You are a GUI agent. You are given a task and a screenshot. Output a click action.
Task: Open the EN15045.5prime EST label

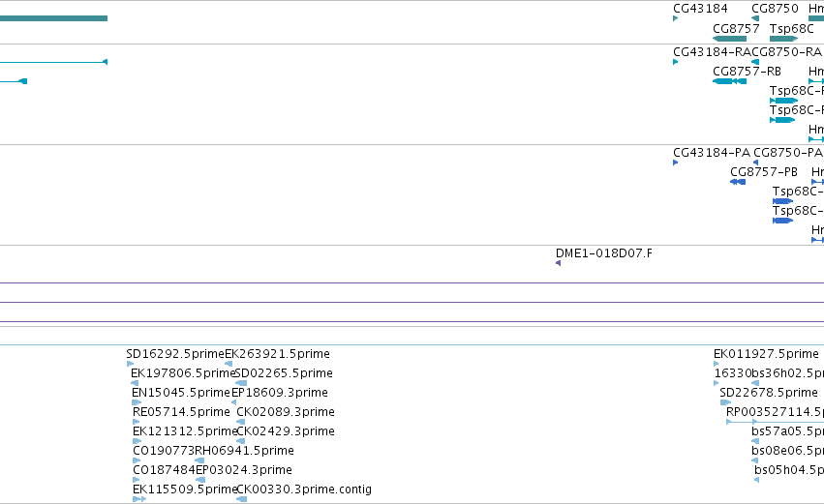coord(181,393)
